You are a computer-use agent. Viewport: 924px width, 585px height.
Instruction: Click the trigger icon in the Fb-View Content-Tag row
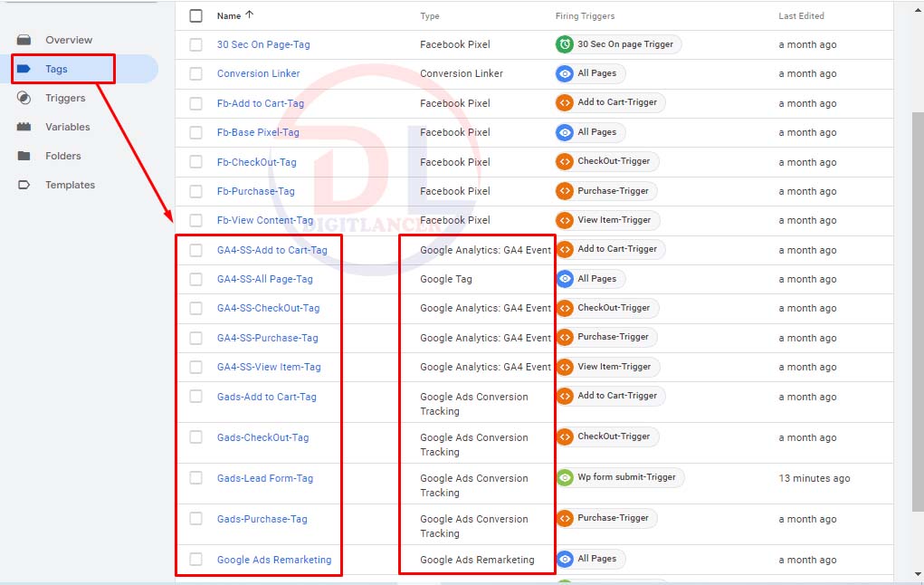565,220
